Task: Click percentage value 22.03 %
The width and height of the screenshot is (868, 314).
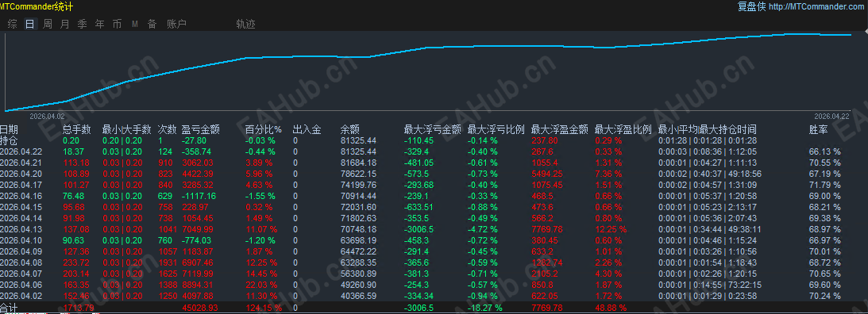Action: coord(260,284)
